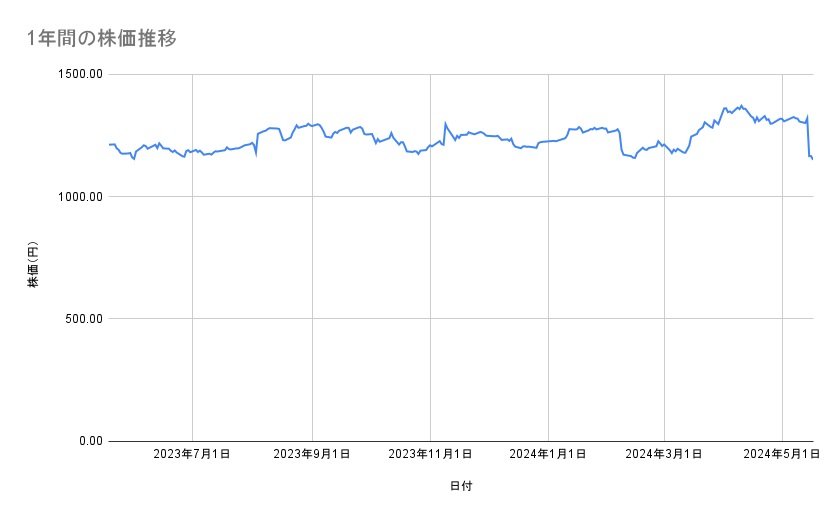This screenshot has height=519, width=839.
Task: Click the line's highest peak in April 2024
Action: [x=740, y=105]
